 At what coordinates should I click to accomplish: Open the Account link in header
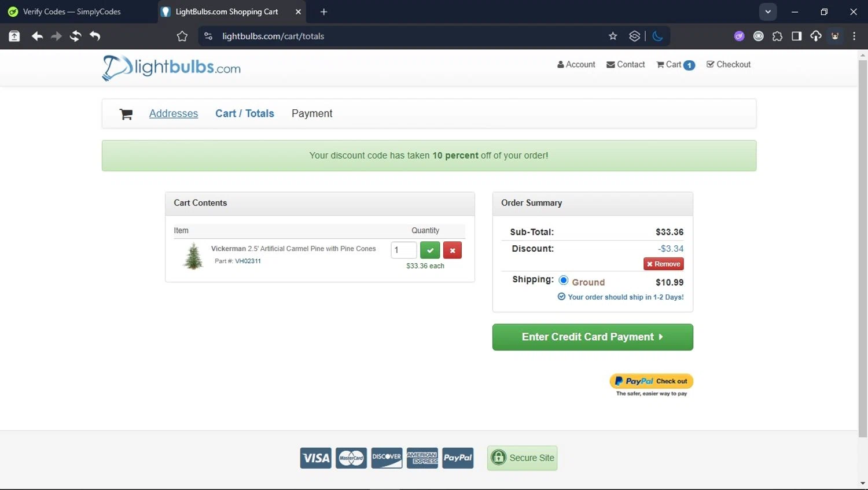click(x=576, y=64)
